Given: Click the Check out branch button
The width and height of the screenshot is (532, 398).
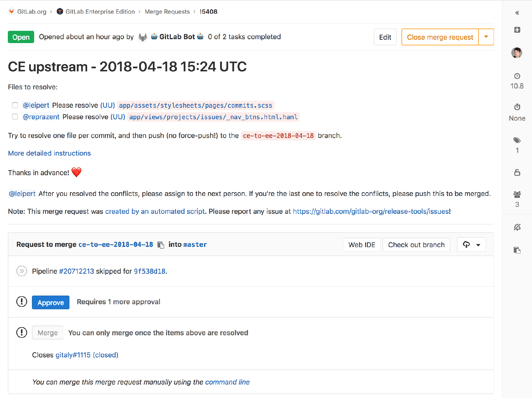Looking at the screenshot, I should point(416,245).
